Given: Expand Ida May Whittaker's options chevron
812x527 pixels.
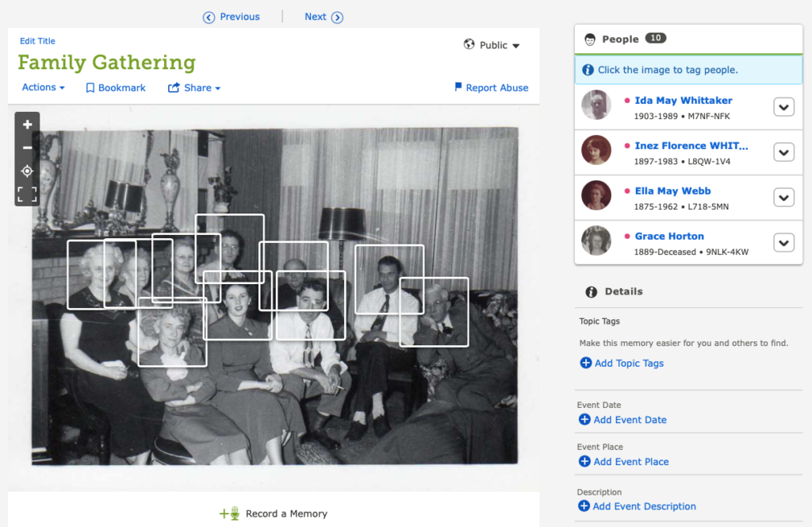Looking at the screenshot, I should pos(783,107).
